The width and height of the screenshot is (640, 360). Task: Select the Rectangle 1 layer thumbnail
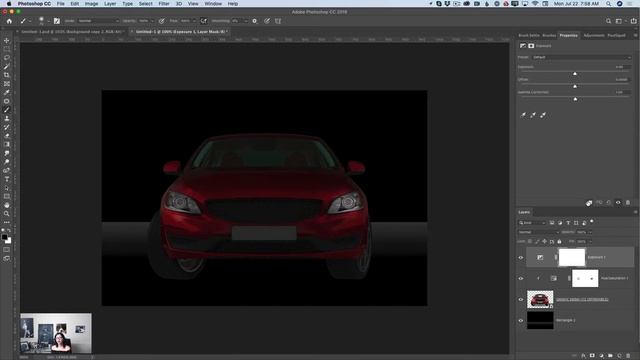540,320
